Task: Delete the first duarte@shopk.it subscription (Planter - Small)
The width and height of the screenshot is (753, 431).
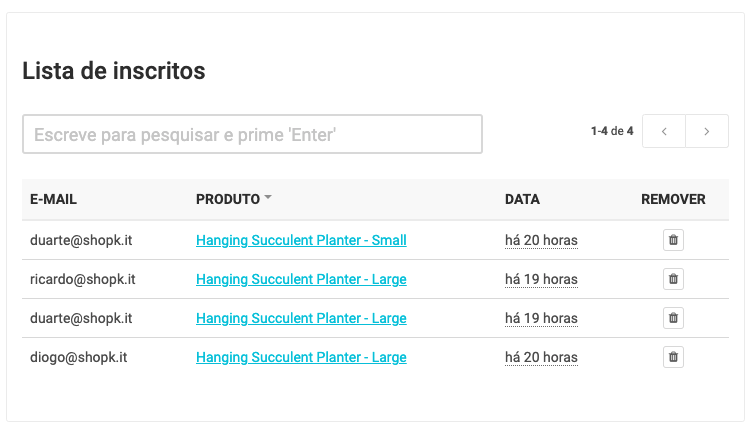Action: pos(673,240)
